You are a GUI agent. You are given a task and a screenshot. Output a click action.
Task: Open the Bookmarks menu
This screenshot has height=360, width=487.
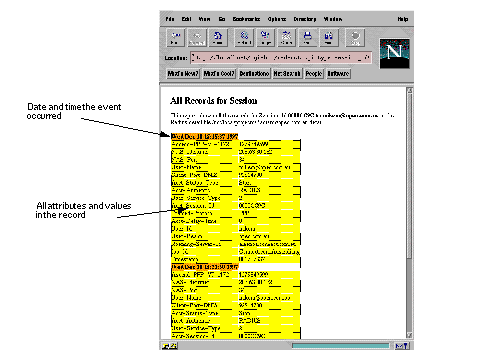pyautogui.click(x=246, y=19)
